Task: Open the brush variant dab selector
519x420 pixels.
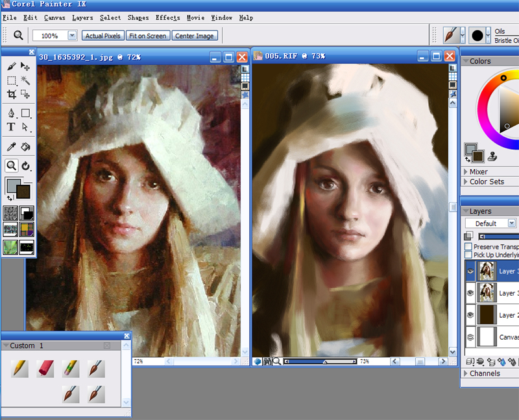Action: 479,35
